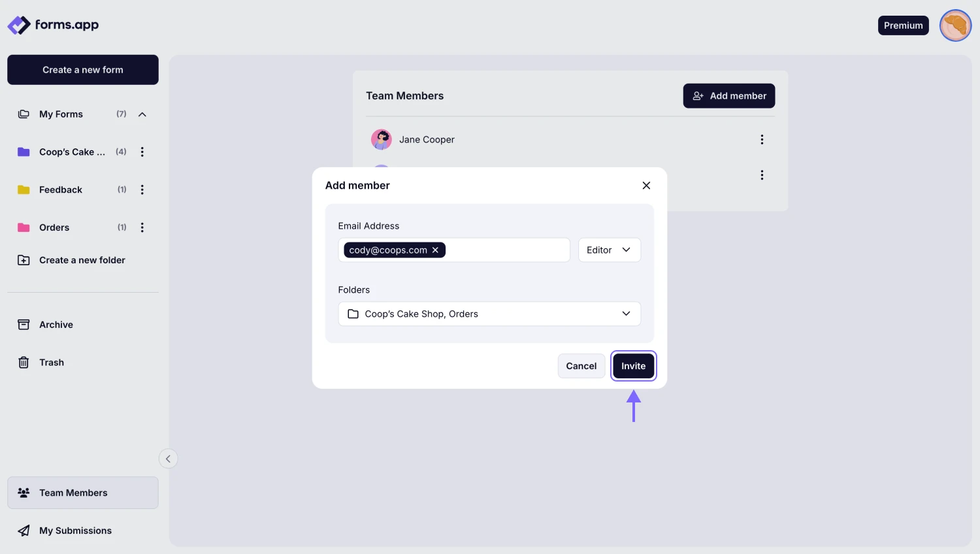
Task: Collapse the sidebar with the left chevron
Action: point(169,459)
